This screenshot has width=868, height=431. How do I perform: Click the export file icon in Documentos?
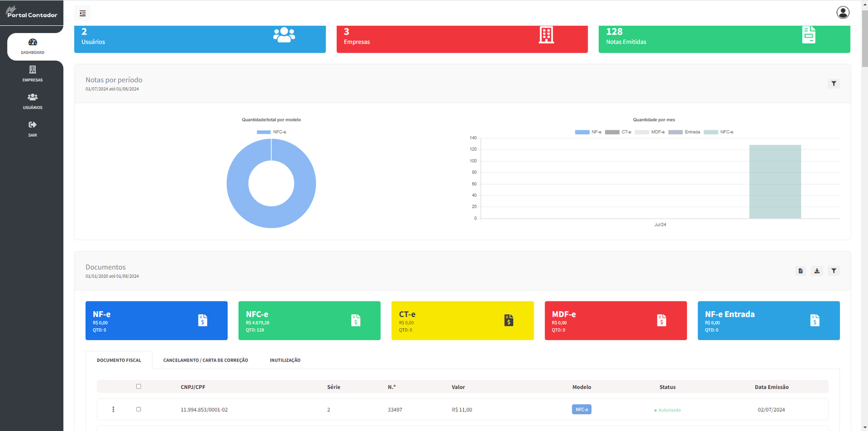pos(800,271)
